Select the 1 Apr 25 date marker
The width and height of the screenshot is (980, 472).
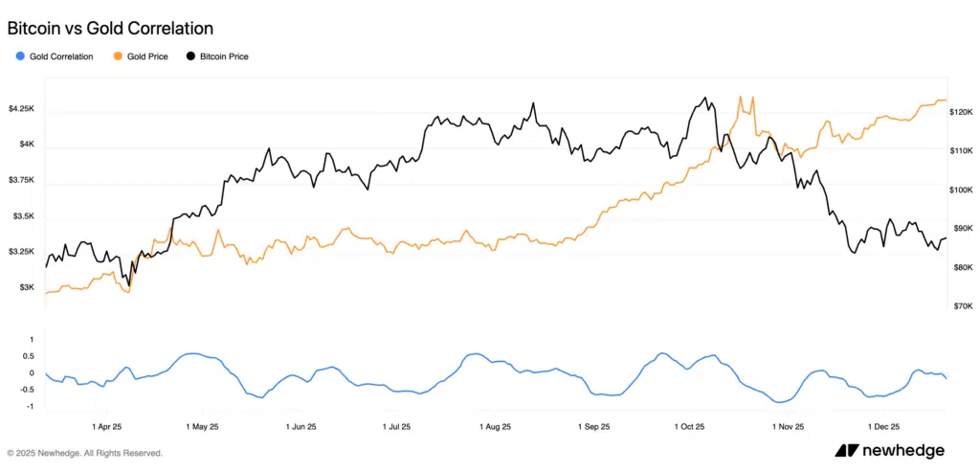pos(106,426)
